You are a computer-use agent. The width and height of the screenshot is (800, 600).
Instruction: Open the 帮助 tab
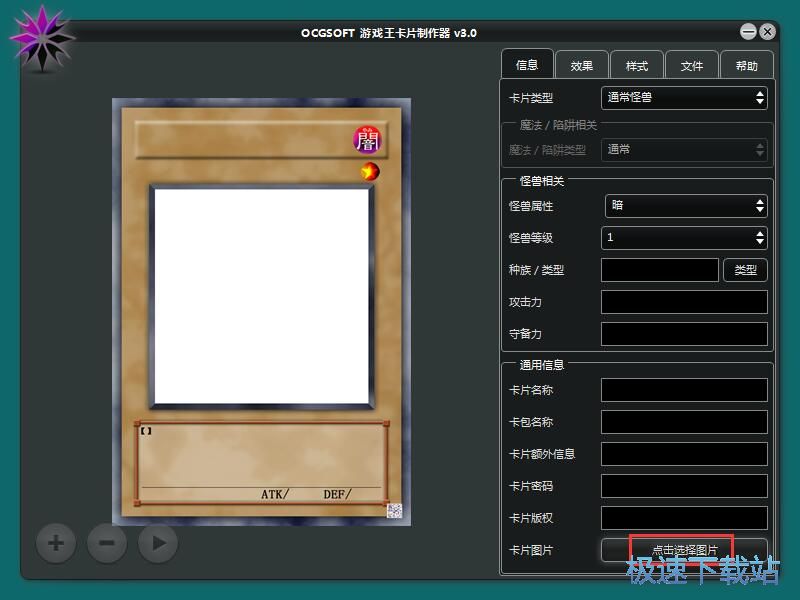[x=746, y=65]
